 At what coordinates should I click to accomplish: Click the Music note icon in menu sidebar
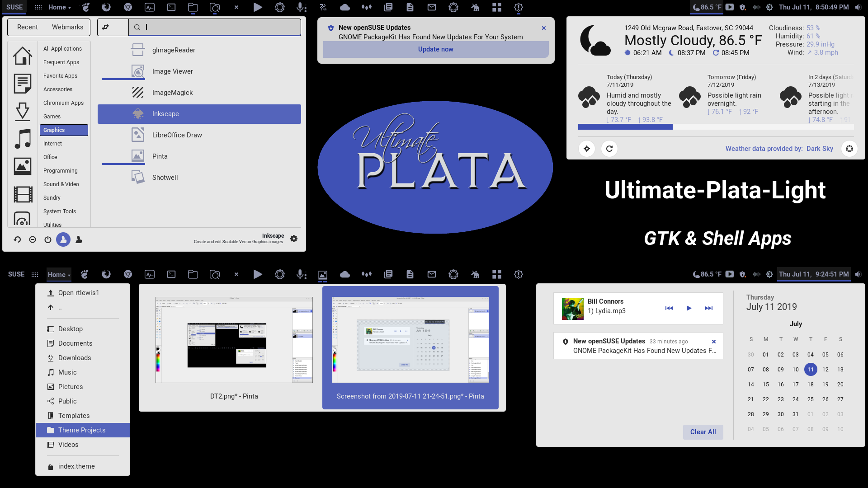point(23,139)
